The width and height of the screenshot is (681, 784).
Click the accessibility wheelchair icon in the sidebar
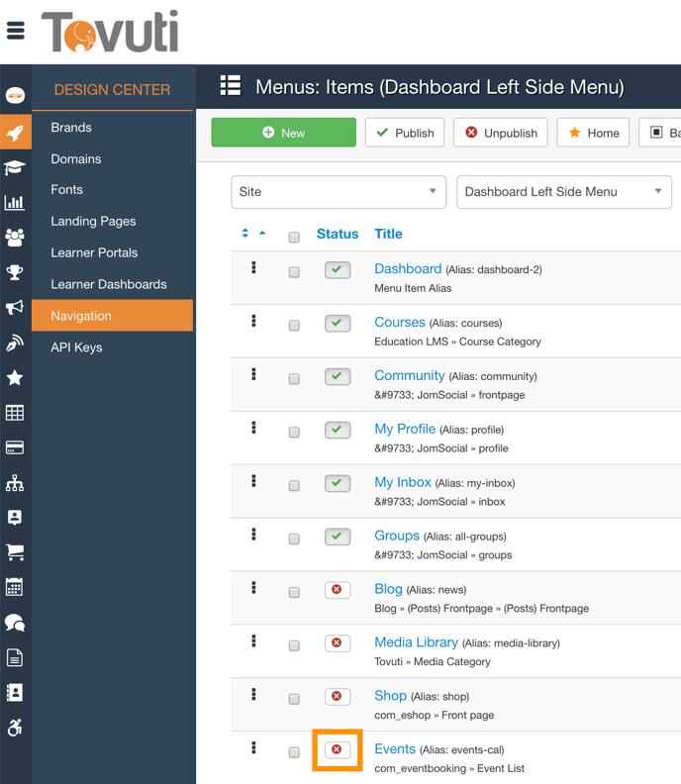pyautogui.click(x=15, y=728)
